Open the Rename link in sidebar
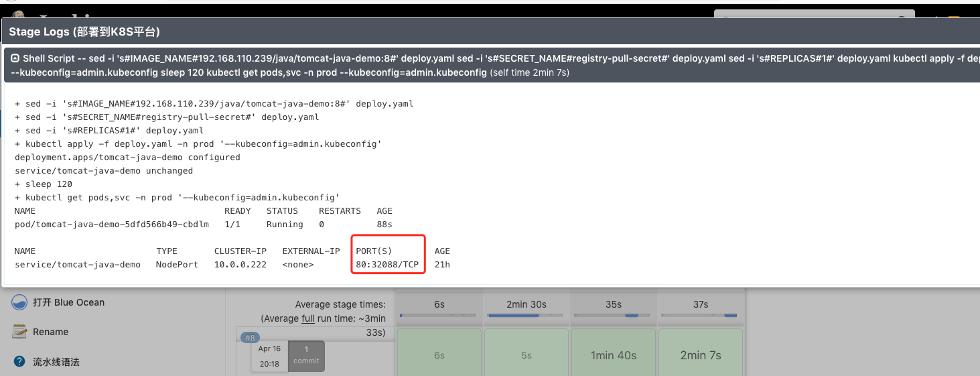980x376 pixels. coord(51,332)
